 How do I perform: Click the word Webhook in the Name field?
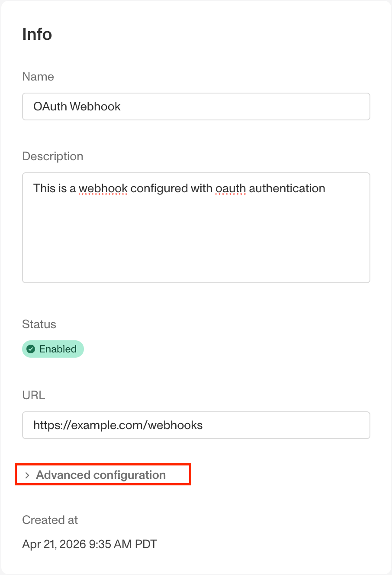point(95,107)
